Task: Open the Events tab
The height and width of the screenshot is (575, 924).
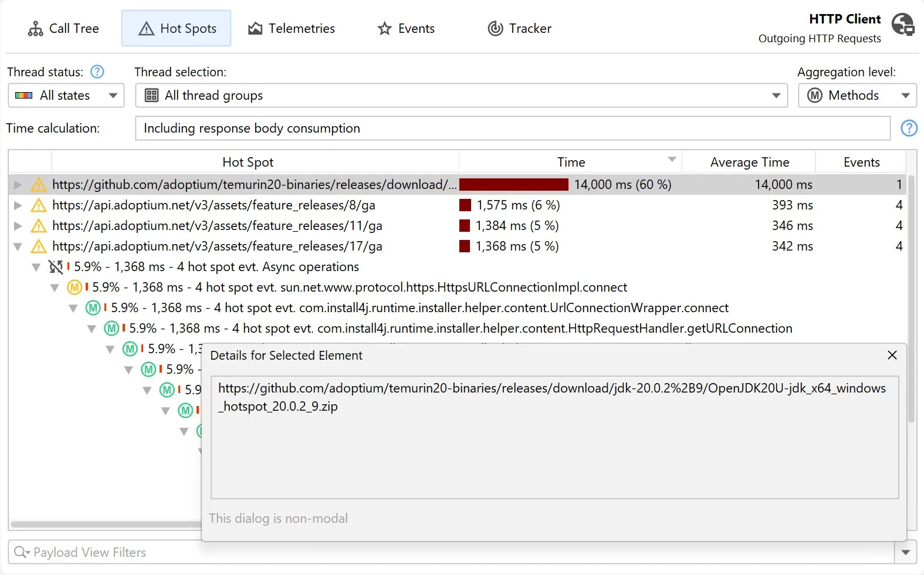Action: click(x=406, y=28)
